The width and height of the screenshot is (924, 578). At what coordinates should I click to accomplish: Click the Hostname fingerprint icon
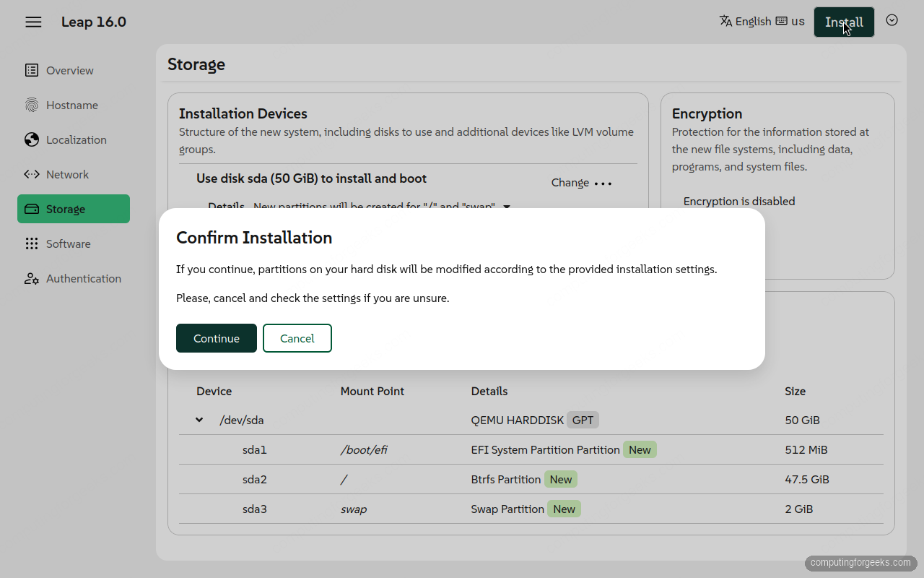[32, 105]
